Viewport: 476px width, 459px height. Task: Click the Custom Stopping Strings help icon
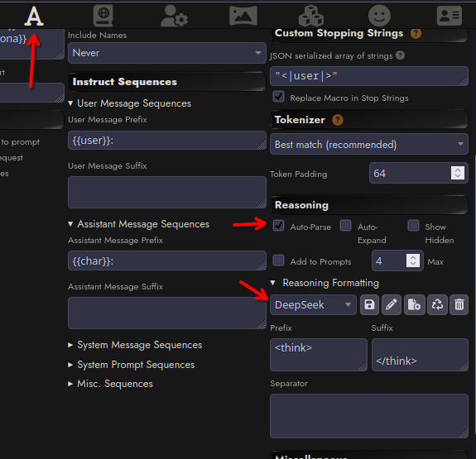pos(416,33)
